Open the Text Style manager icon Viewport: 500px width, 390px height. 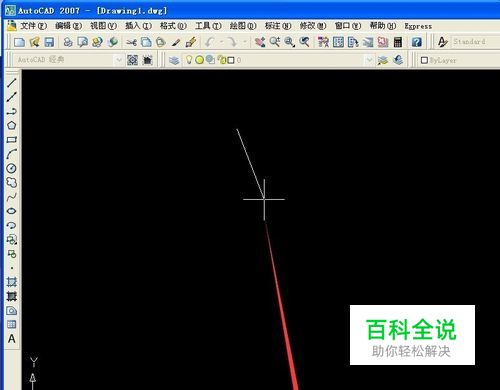[x=443, y=42]
